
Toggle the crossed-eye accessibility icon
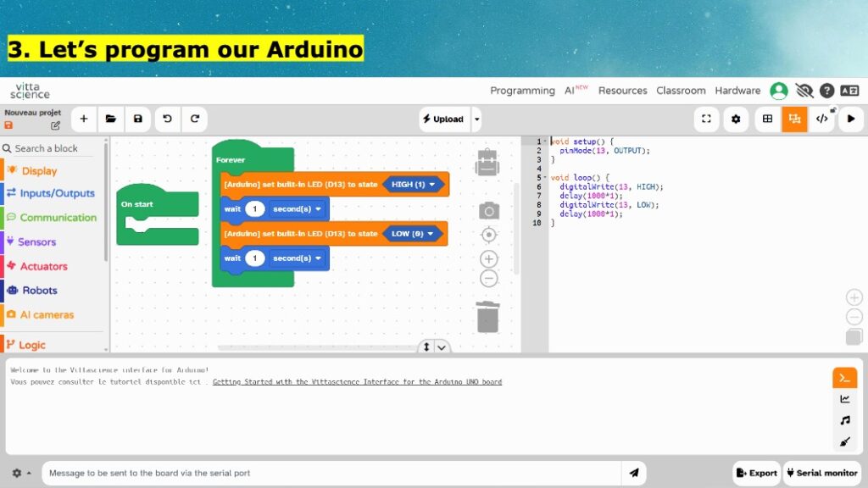click(x=804, y=91)
